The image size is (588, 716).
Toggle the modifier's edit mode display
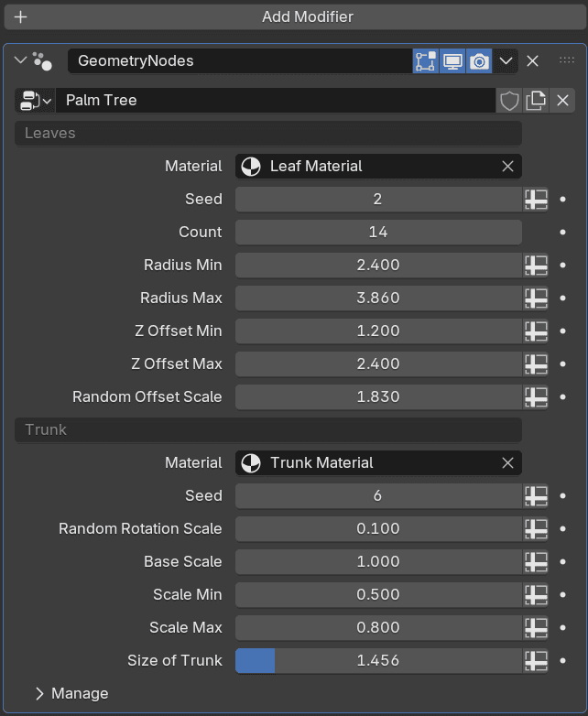pyautogui.click(x=426, y=61)
